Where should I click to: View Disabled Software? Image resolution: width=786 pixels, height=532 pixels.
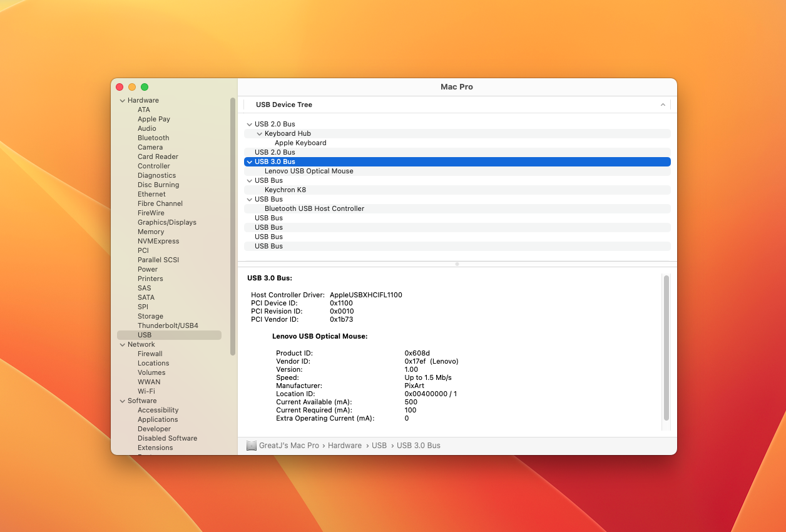point(167,438)
